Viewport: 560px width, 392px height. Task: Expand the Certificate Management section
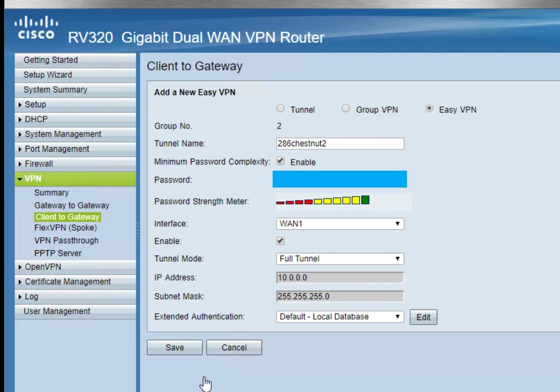pos(75,281)
